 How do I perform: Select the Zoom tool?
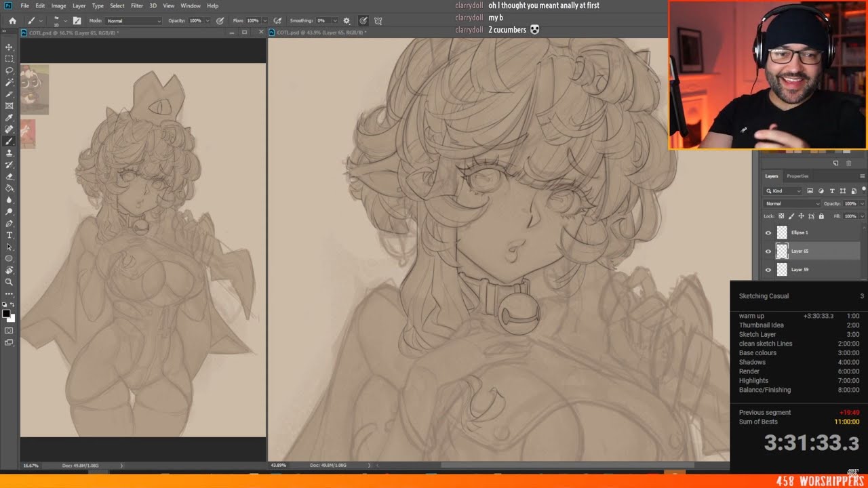[9, 282]
